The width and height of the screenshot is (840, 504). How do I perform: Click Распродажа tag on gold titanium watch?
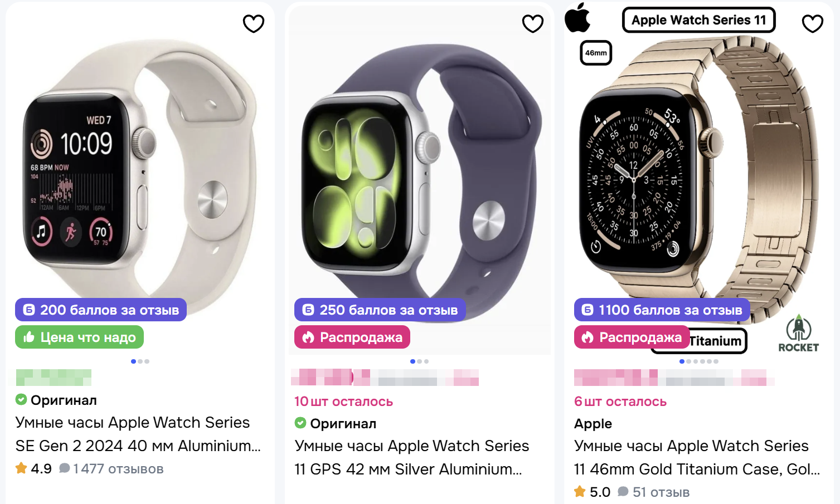[632, 337]
